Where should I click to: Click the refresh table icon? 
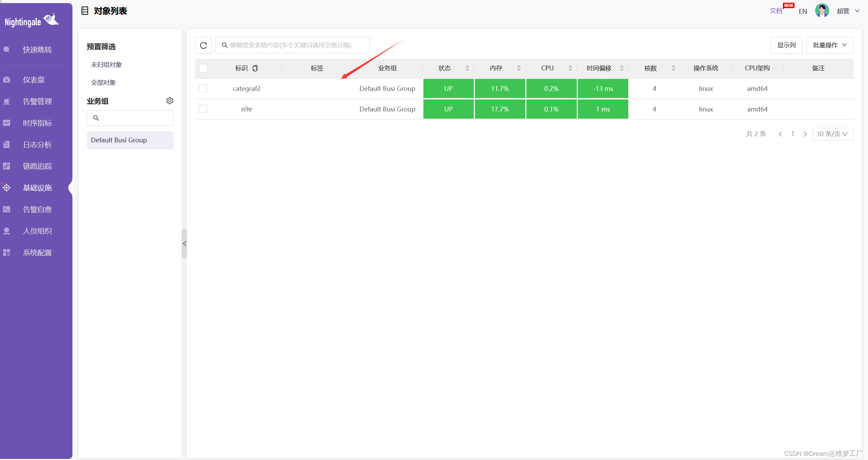[203, 45]
